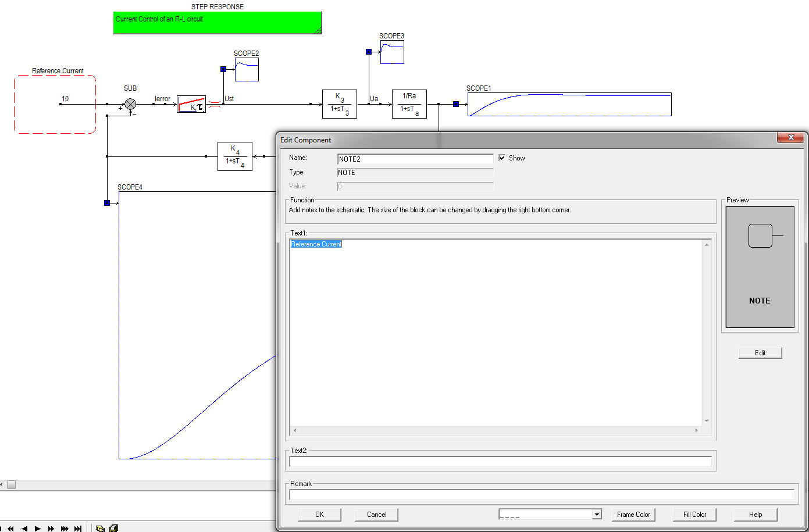Click the blue probe node of SCOPE3
The width and height of the screenshot is (809, 532).
coord(369,52)
